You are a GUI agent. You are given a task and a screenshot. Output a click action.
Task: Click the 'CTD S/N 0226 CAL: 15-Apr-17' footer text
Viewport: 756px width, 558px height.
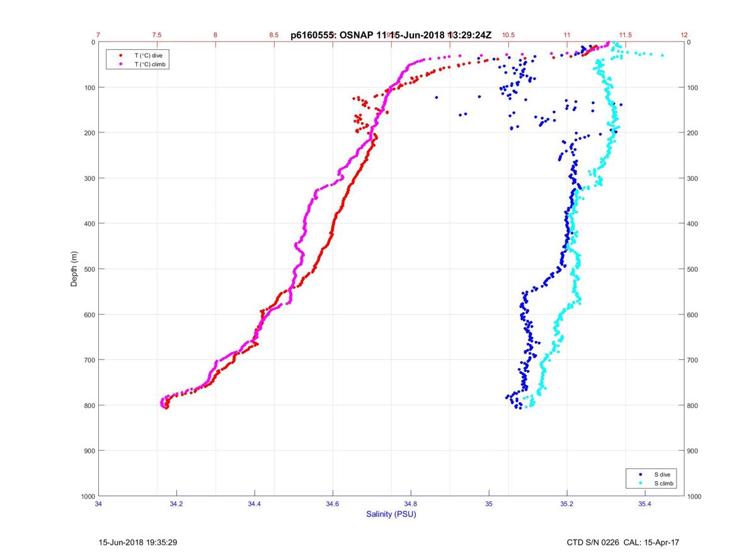click(x=623, y=542)
